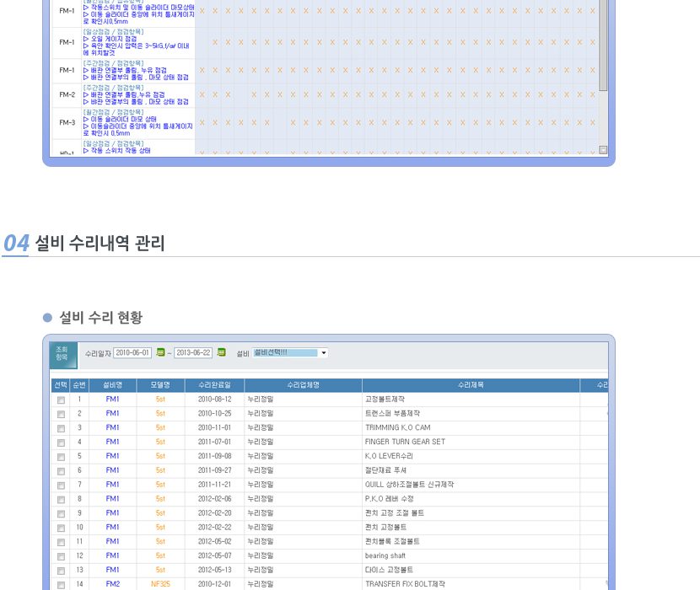Click the end date field 2013-06-22
The height and width of the screenshot is (590, 700).
coord(193,353)
